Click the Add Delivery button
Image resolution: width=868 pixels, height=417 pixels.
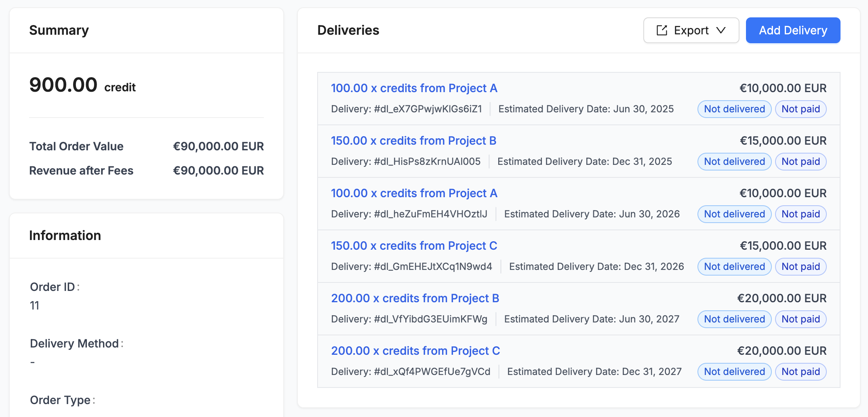tap(793, 30)
